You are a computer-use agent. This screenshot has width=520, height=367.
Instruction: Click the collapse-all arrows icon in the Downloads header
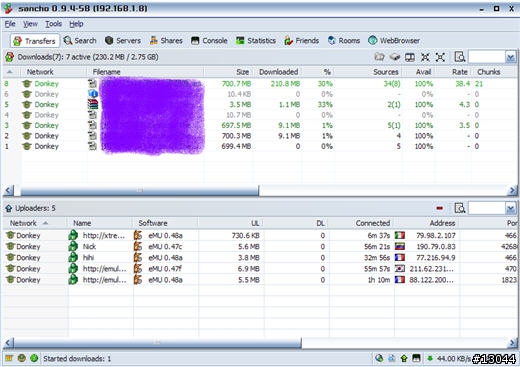(425, 57)
